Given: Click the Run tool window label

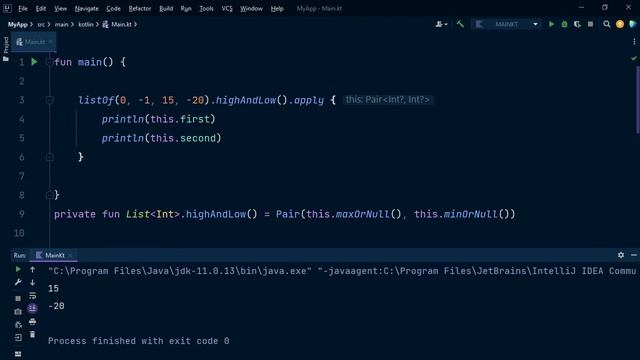Looking at the screenshot, I should pyautogui.click(x=19, y=255).
